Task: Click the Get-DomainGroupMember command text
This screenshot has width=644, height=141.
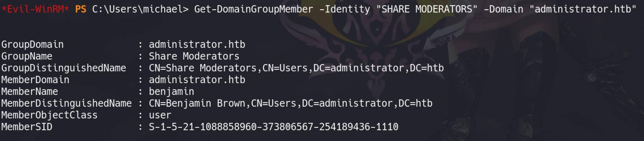Action: [254, 9]
